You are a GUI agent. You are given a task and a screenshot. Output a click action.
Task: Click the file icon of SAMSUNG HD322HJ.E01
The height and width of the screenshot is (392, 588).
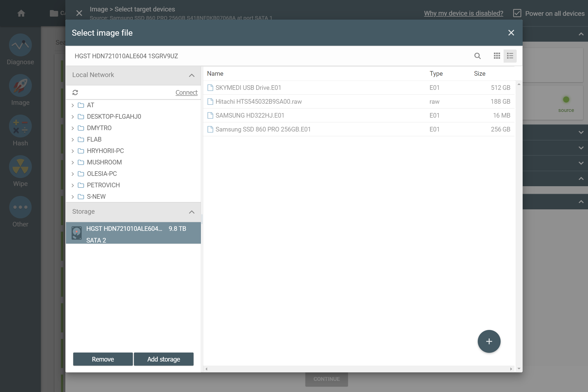click(210, 115)
